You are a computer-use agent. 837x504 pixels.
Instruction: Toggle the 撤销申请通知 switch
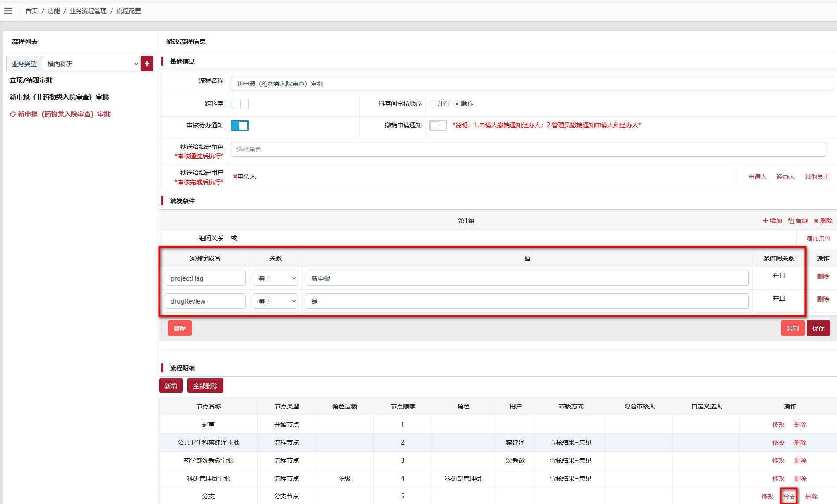click(438, 126)
